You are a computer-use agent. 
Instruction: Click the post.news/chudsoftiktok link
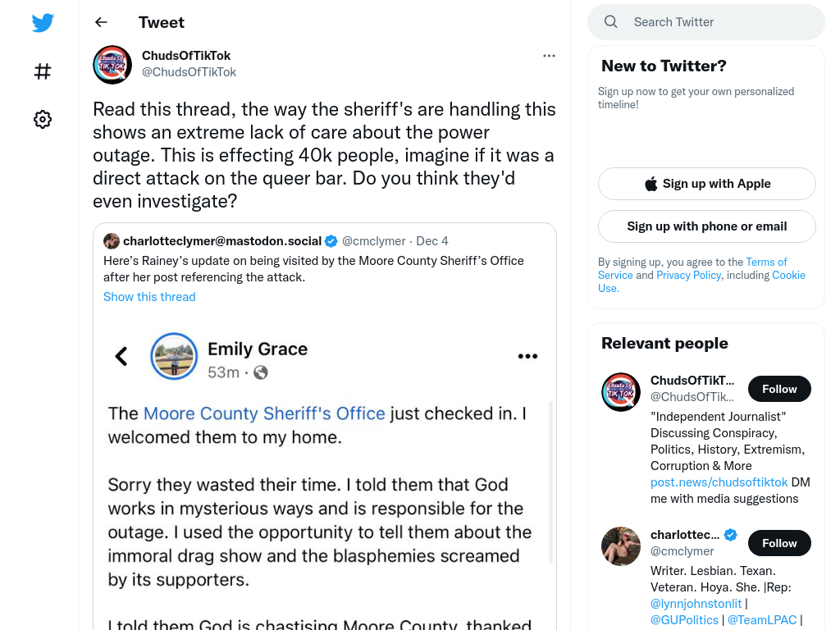pyautogui.click(x=719, y=482)
